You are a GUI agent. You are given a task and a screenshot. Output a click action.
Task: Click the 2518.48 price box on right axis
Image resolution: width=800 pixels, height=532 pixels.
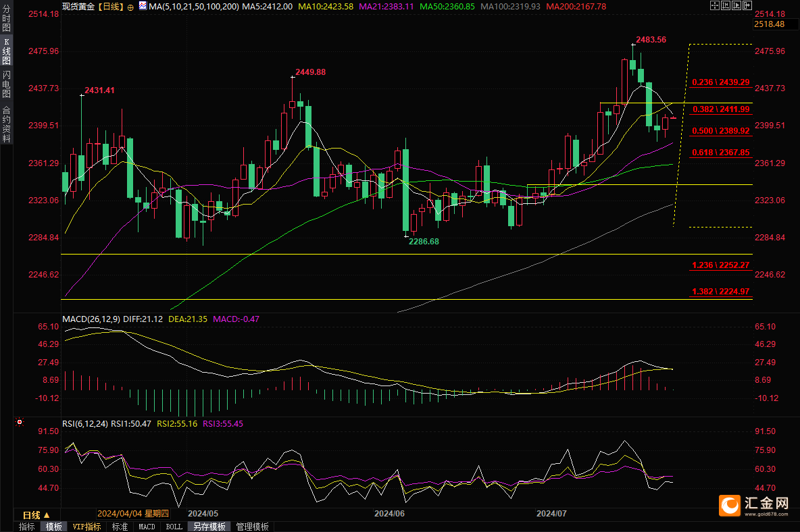(x=776, y=24)
